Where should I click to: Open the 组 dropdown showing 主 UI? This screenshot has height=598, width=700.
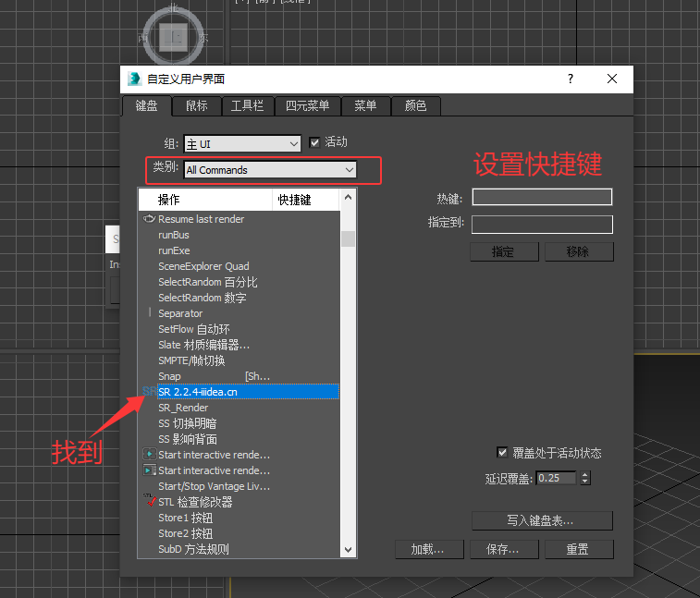click(x=242, y=143)
